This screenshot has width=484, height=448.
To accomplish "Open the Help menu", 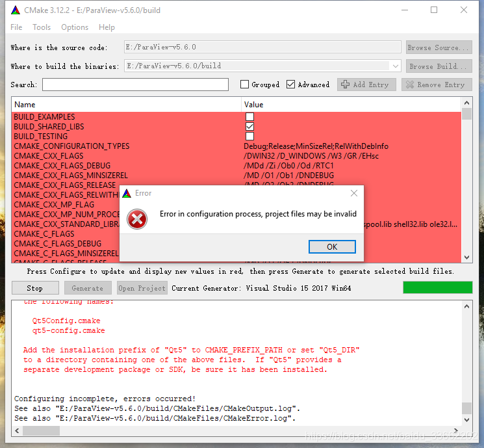I will [107, 27].
